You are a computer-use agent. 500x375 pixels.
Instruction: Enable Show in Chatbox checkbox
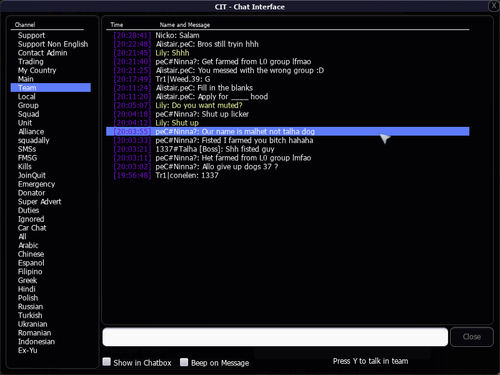[107, 362]
